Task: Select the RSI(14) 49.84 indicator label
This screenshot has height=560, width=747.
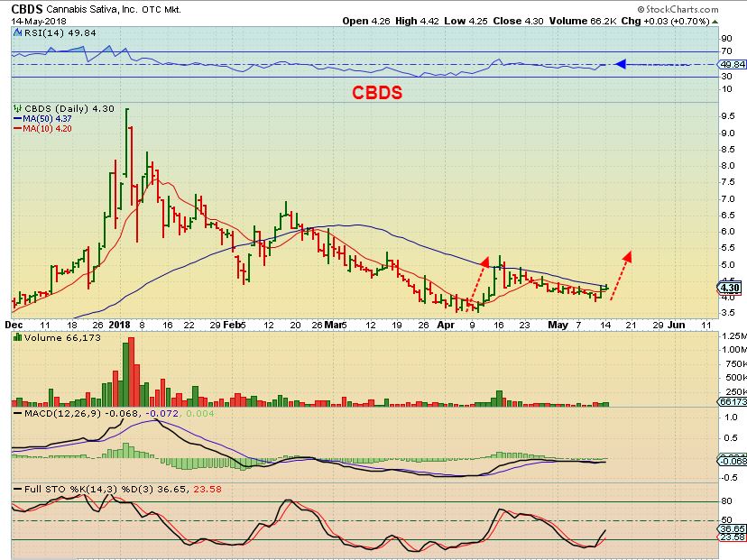Action: tap(60, 32)
